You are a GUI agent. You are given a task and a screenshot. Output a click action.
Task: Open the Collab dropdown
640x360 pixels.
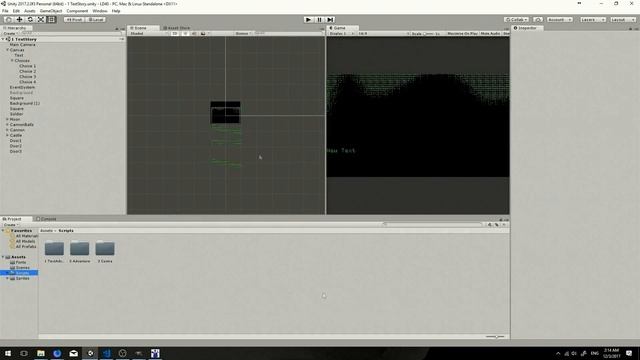click(516, 20)
